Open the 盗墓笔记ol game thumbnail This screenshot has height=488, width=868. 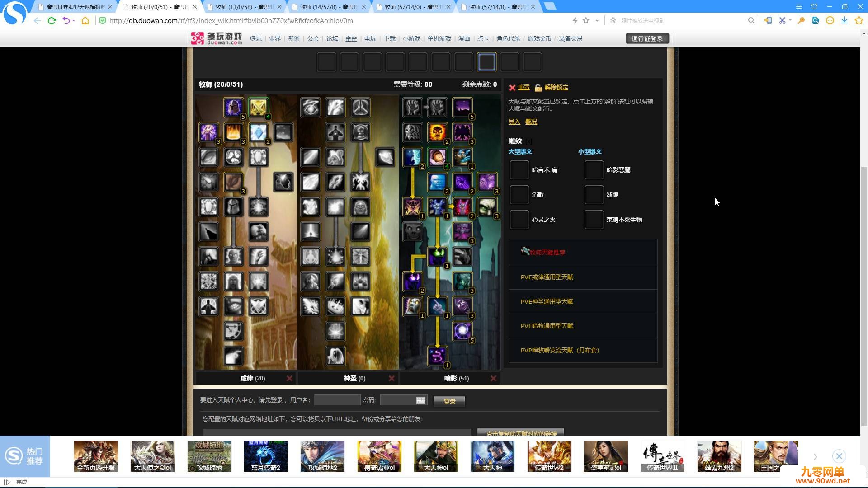[606, 456]
